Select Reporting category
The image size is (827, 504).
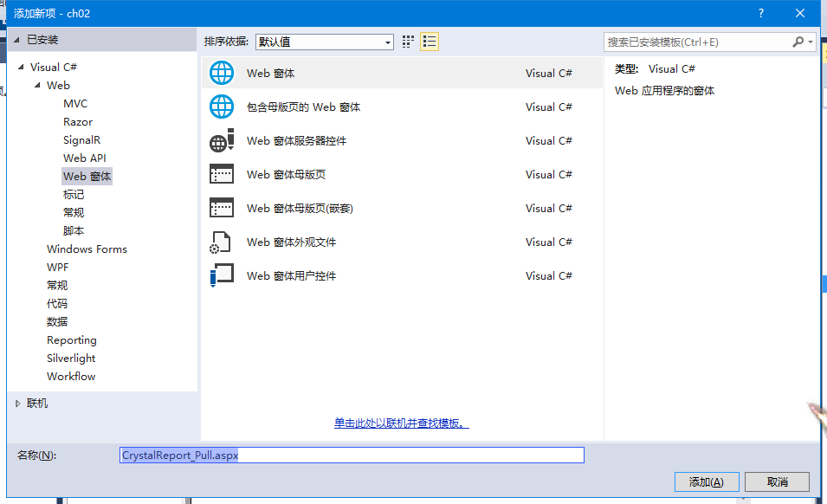72,340
